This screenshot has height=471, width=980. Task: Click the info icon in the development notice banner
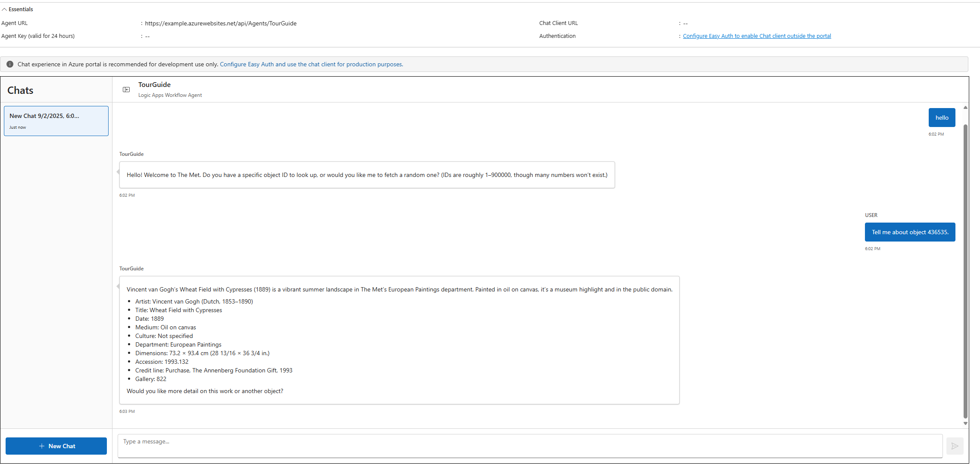click(9, 64)
